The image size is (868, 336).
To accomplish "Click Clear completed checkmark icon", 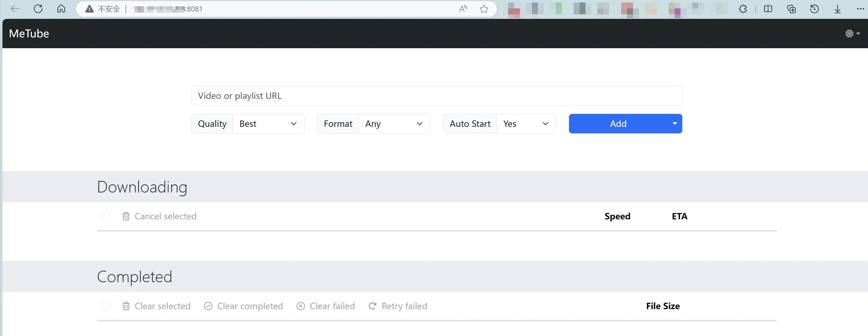I will [x=208, y=306].
